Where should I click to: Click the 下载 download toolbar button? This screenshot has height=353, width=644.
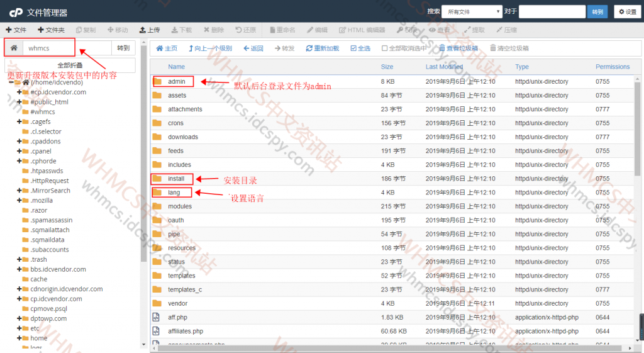pyautogui.click(x=182, y=30)
